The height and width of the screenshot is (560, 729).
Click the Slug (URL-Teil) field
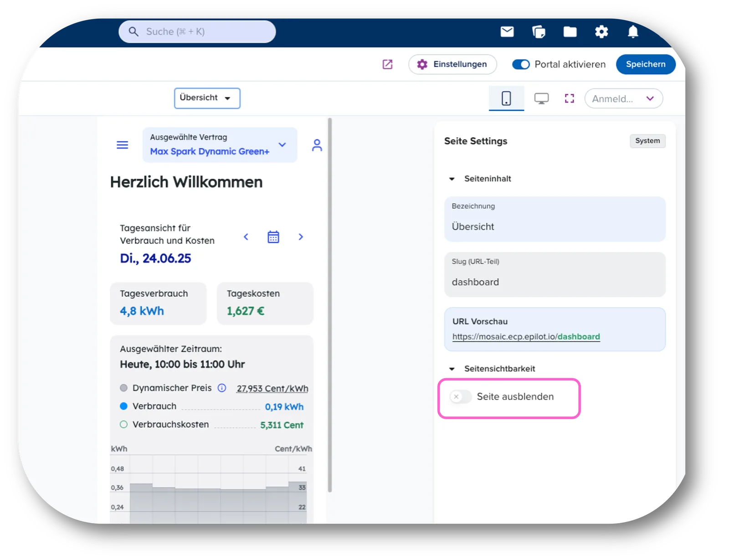pos(555,275)
